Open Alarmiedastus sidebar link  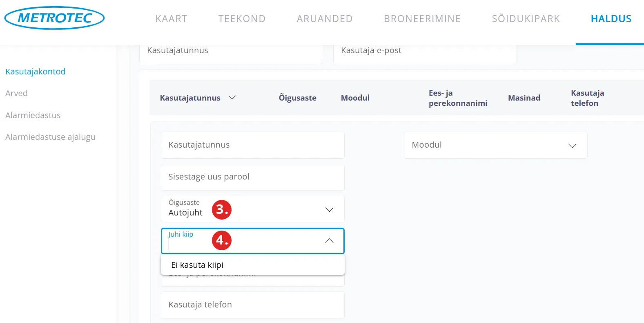pyautogui.click(x=33, y=115)
